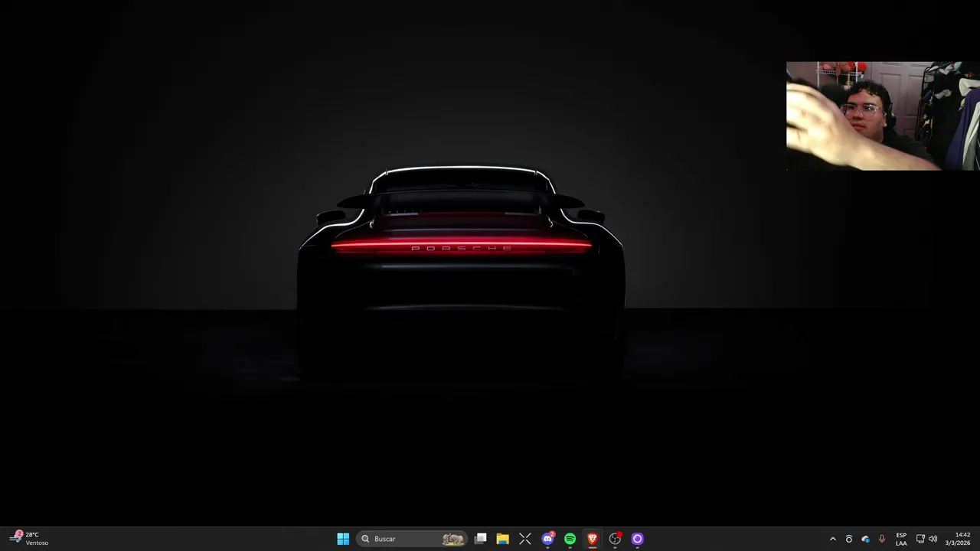980x551 pixels.
Task: Click the Buscar search box
Action: click(x=413, y=539)
